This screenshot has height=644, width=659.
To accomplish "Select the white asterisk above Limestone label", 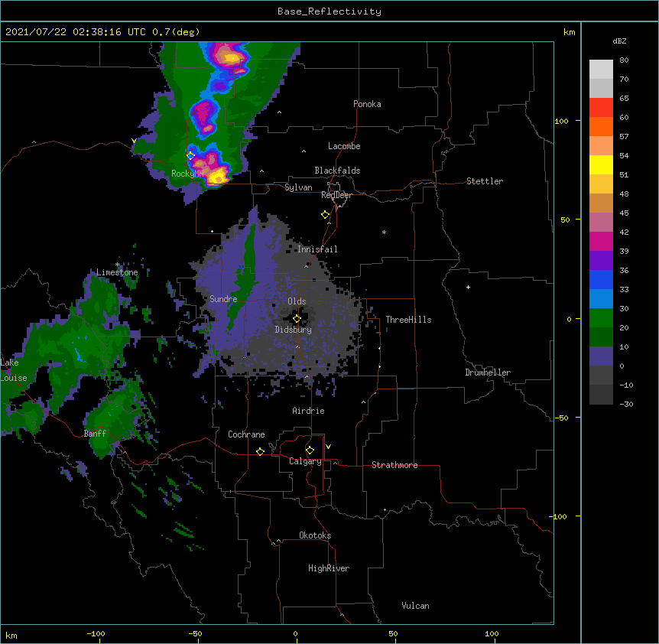I will [x=117, y=265].
